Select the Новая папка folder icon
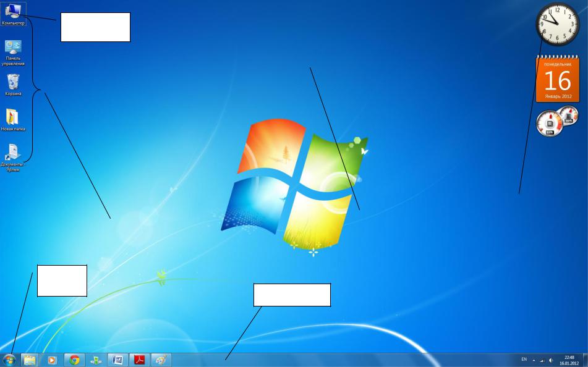The width and height of the screenshot is (588, 367). [x=13, y=117]
